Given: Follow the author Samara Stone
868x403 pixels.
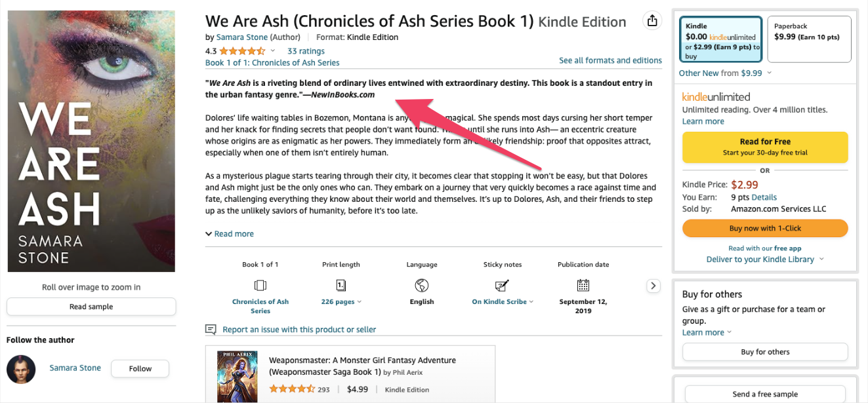Looking at the screenshot, I should coord(140,368).
